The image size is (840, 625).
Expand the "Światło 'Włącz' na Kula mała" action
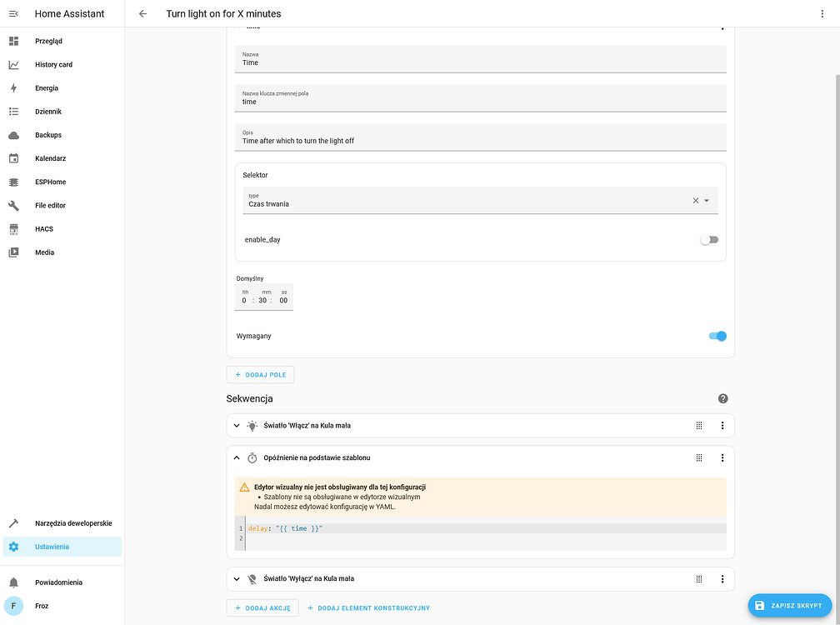[x=236, y=425]
